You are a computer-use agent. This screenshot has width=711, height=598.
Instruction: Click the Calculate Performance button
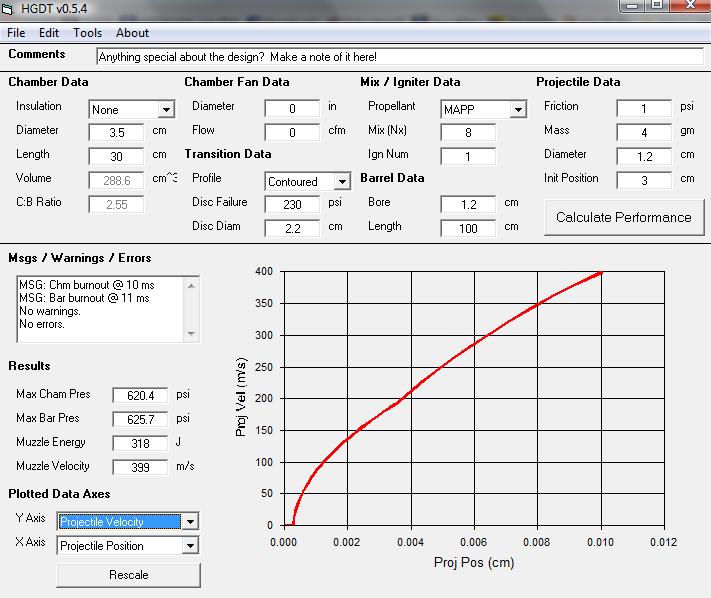623,217
